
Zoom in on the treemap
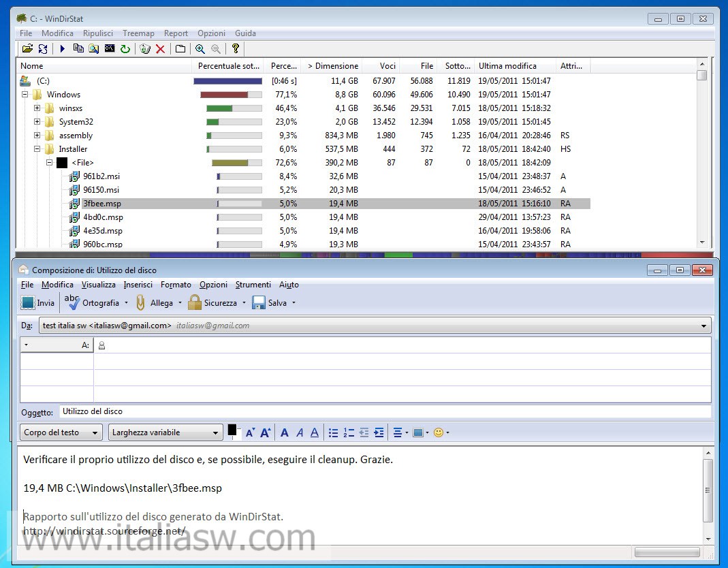[x=200, y=48]
